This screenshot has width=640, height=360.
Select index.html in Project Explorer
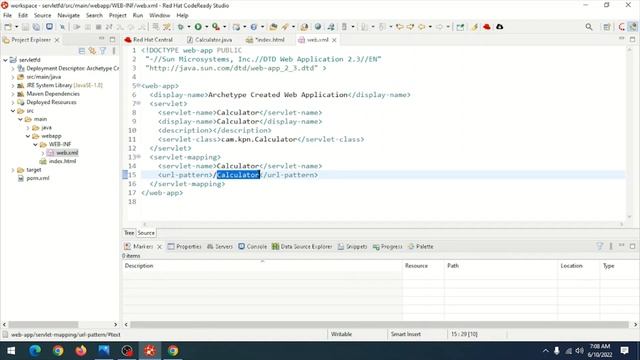click(62, 162)
